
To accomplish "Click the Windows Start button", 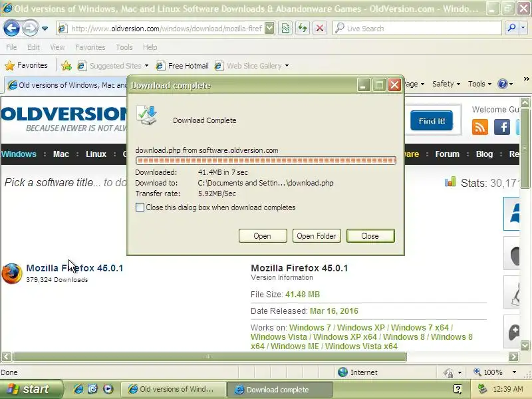I will click(x=31, y=389).
